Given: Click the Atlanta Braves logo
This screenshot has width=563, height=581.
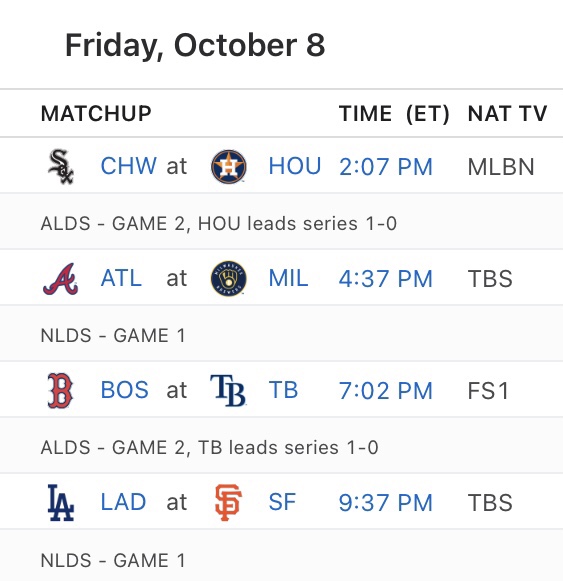Looking at the screenshot, I should [x=61, y=279].
